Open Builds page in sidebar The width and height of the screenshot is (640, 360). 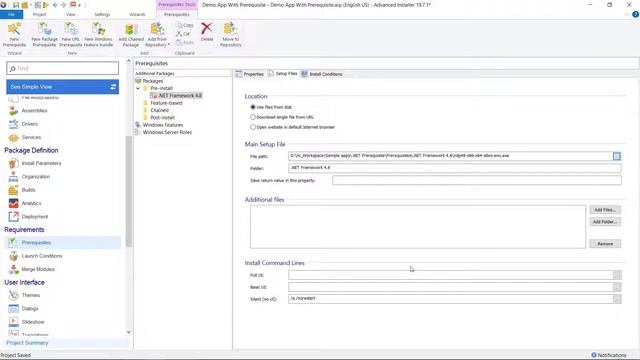click(28, 190)
